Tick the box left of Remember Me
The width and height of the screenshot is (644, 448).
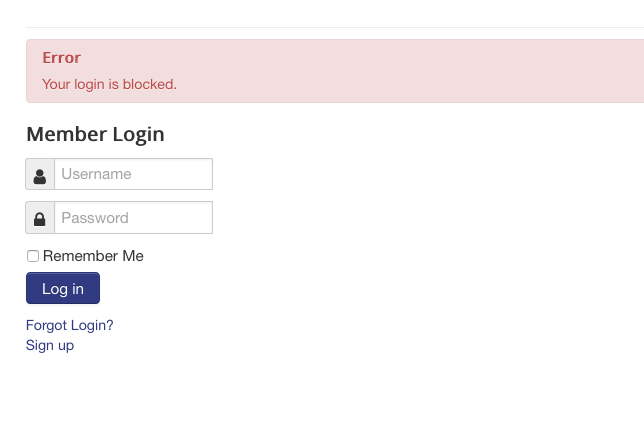pos(33,256)
